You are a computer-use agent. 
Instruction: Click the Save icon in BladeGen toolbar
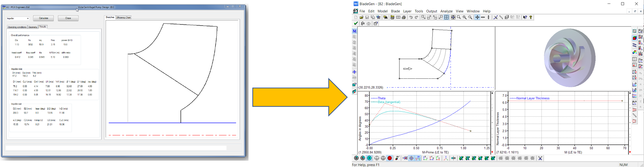pos(367,17)
